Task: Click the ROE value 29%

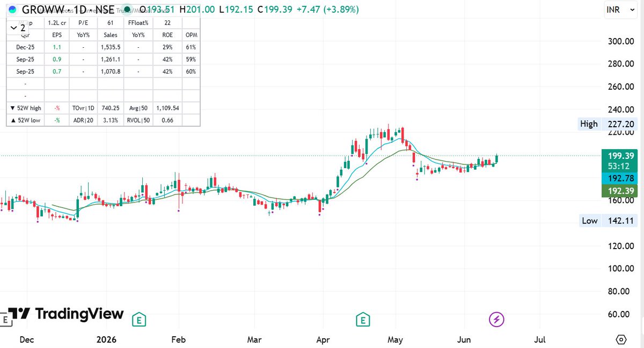Action: tap(167, 47)
